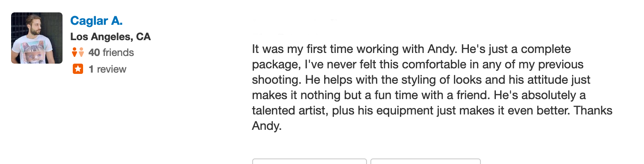Select the "1 review" count text
The width and height of the screenshot is (644, 164).
tap(107, 69)
